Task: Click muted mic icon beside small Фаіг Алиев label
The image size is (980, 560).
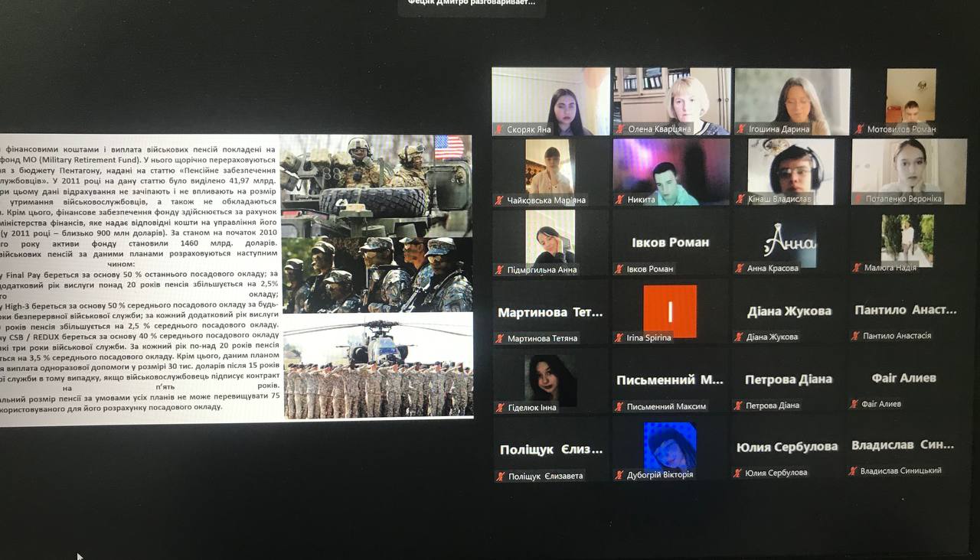Action: [x=854, y=404]
